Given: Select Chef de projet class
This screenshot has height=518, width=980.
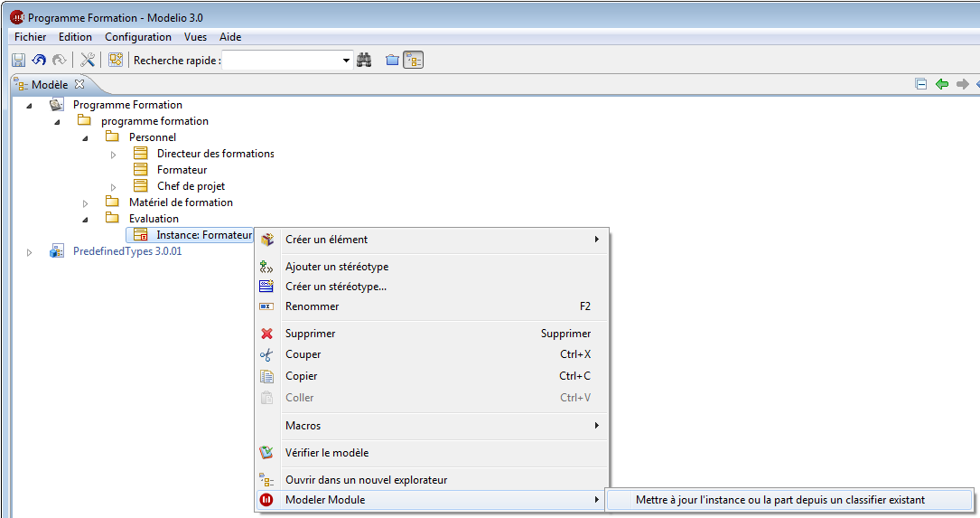Looking at the screenshot, I should [x=191, y=186].
